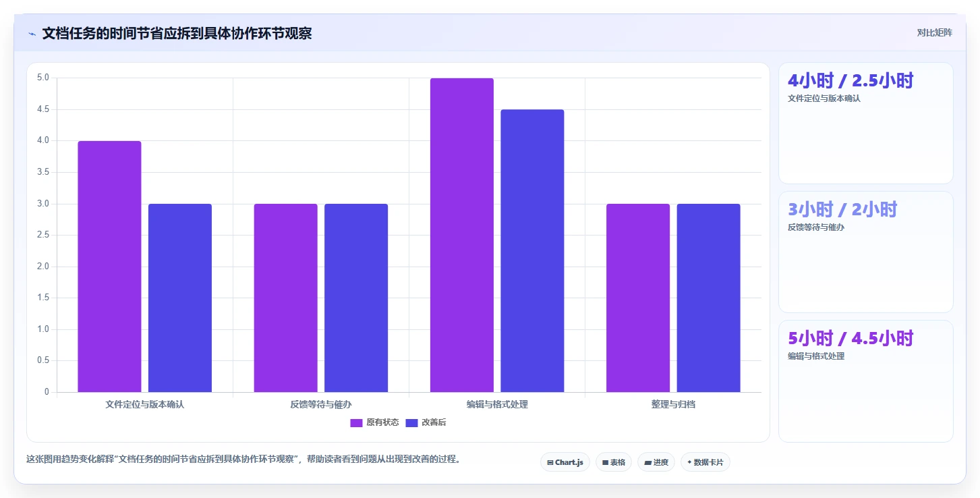The height and width of the screenshot is (498, 980).
Task: Click the card label 文件定位与版本确认
Action: click(824, 99)
